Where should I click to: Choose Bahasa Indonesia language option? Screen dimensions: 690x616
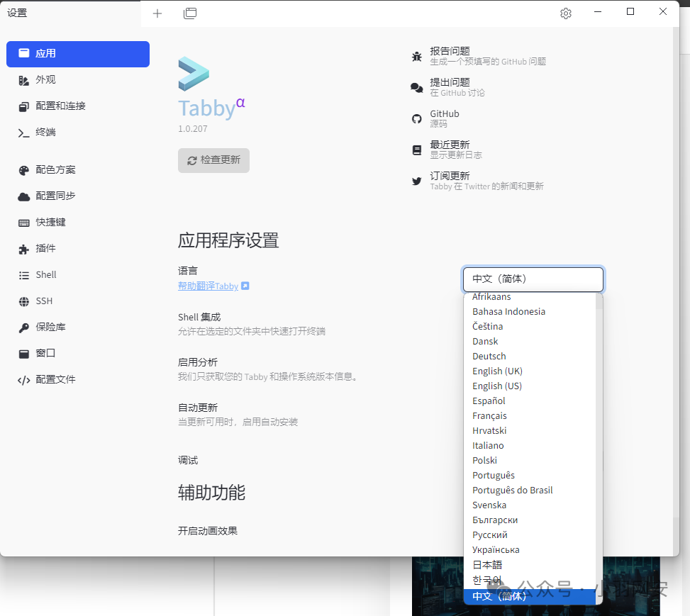530,311
